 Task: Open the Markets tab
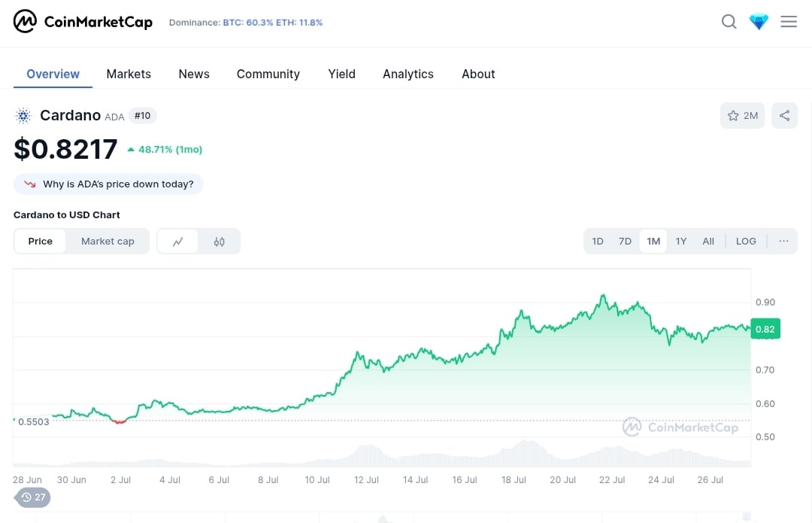click(x=129, y=74)
